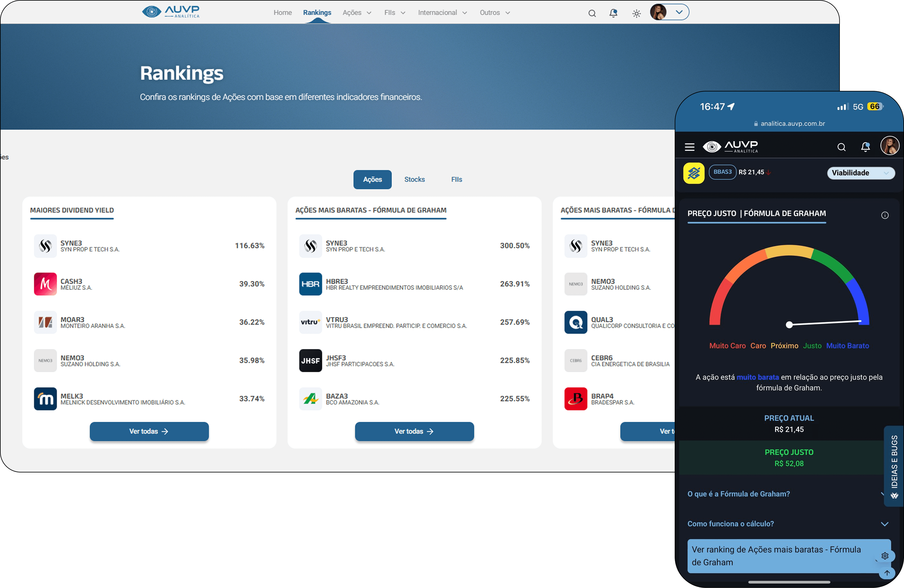
Task: Click analitica.auvp.com.br address bar
Action: [789, 123]
